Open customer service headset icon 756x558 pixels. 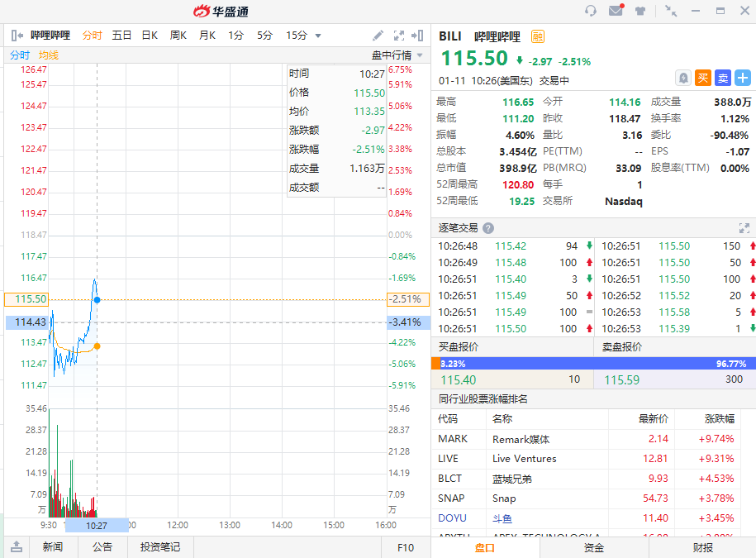point(591,11)
